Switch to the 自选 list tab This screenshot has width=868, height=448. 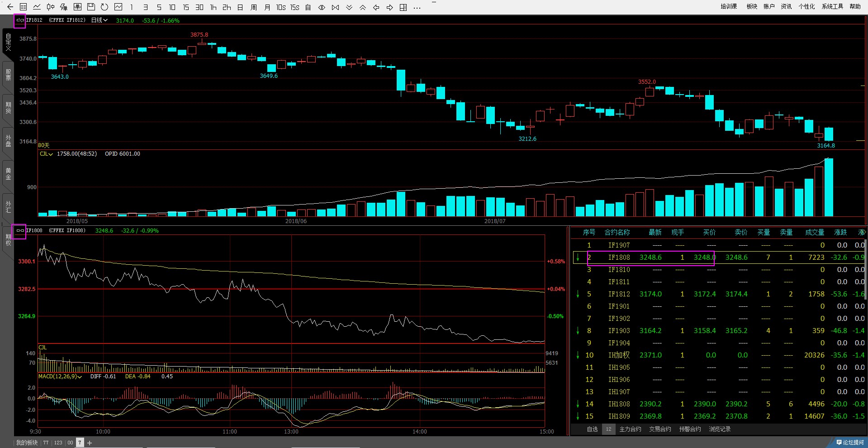[x=592, y=429]
